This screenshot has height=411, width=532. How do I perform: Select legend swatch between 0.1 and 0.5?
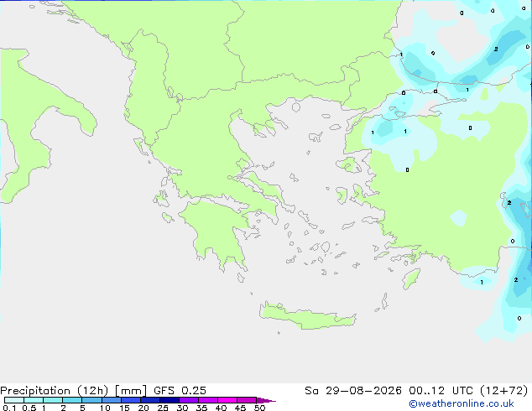coord(14,400)
